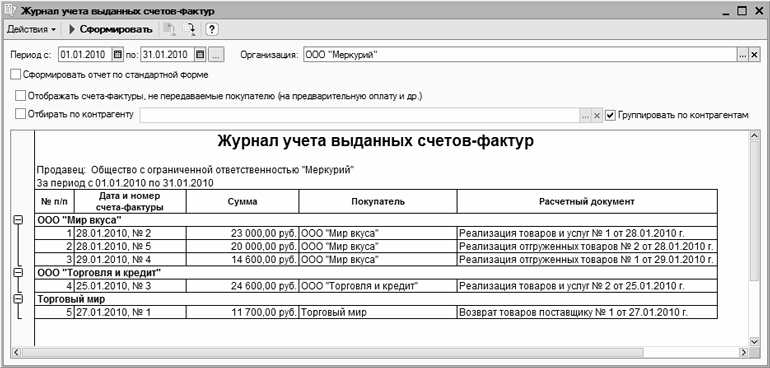Click the Сформировать button
The height and width of the screenshot is (368, 770).
[x=111, y=29]
